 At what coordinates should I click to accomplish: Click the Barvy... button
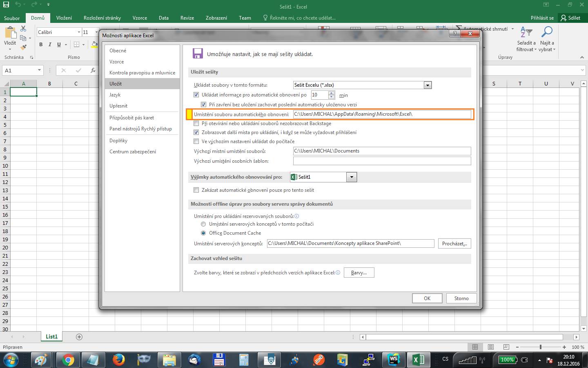pos(359,273)
